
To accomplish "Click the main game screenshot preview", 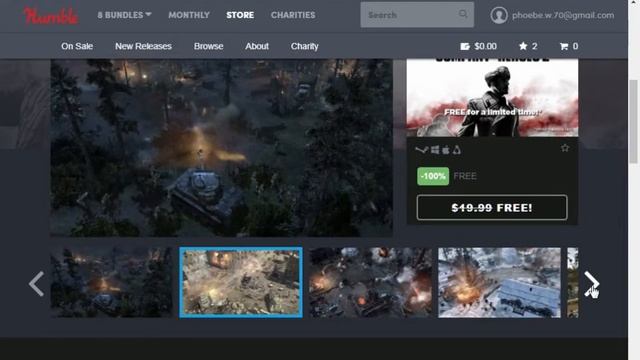I will tap(222, 148).
